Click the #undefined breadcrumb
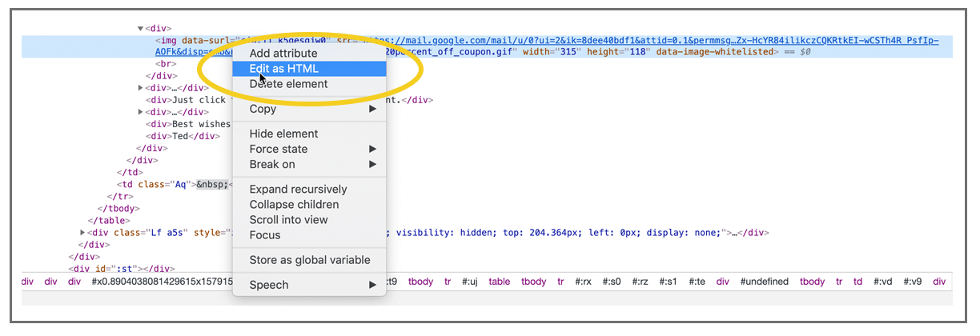The width and height of the screenshot is (980, 336). click(765, 282)
